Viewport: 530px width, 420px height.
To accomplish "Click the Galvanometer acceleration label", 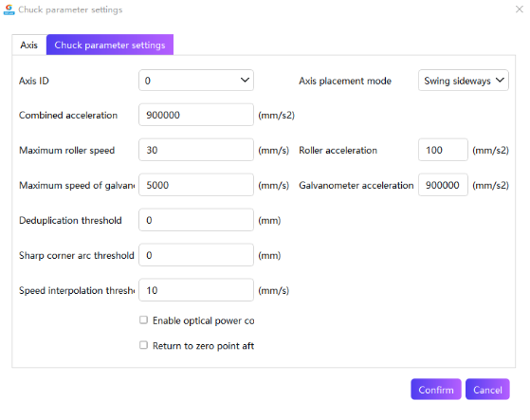I will pyautogui.click(x=356, y=185).
